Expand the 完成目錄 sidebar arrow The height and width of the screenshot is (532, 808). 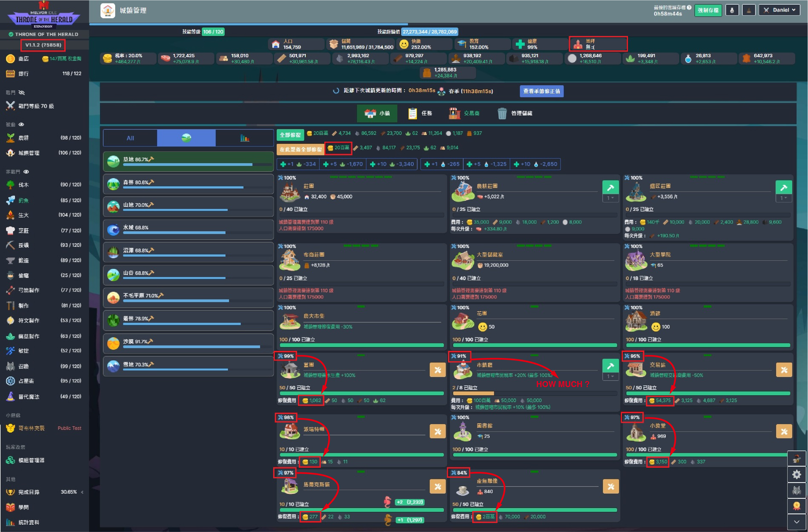82,492
